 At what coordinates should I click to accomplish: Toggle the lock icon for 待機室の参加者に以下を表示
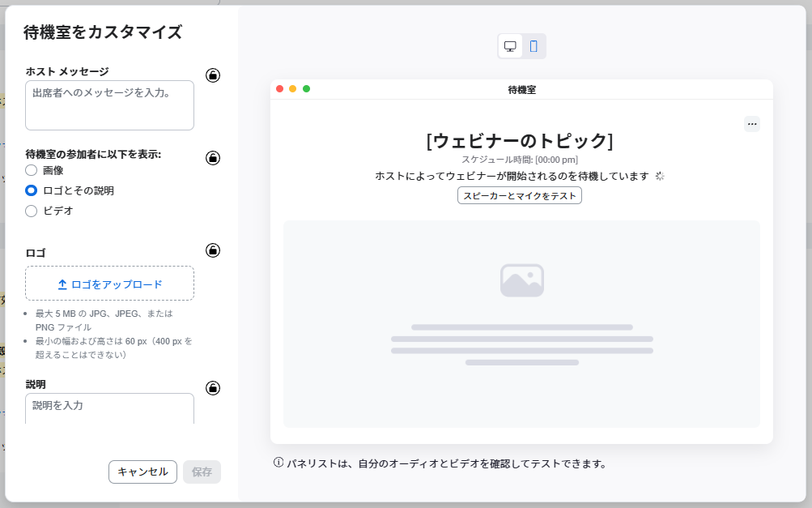213,158
